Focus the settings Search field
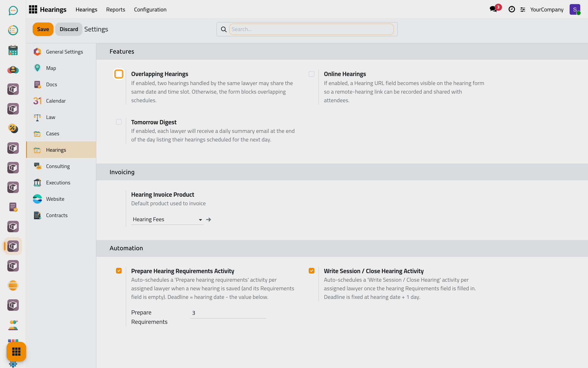This screenshot has width=588, height=368. (x=311, y=29)
